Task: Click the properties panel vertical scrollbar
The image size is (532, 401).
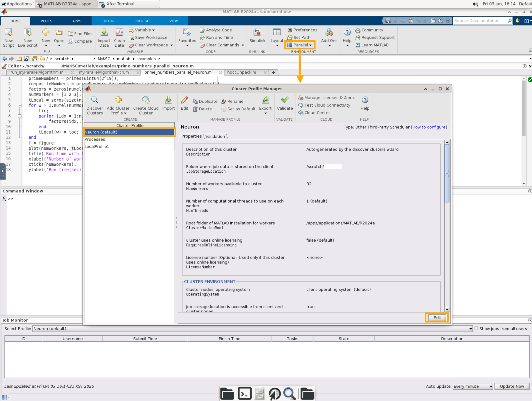Action: [447, 173]
